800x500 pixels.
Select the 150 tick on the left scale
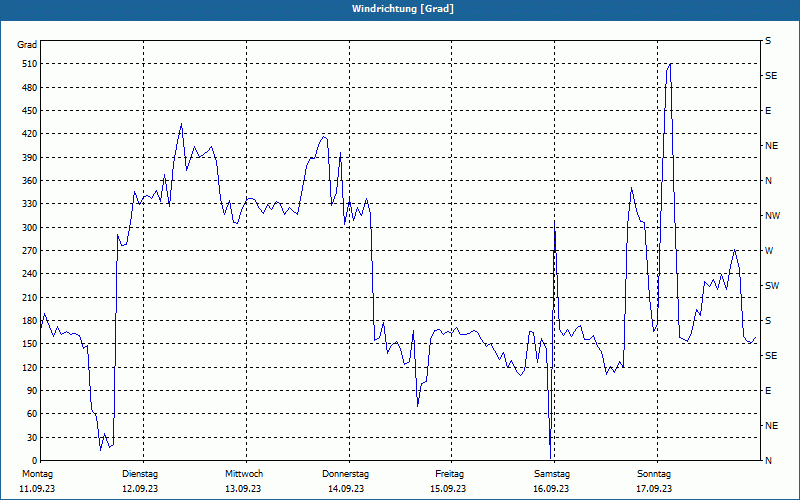tap(29, 344)
